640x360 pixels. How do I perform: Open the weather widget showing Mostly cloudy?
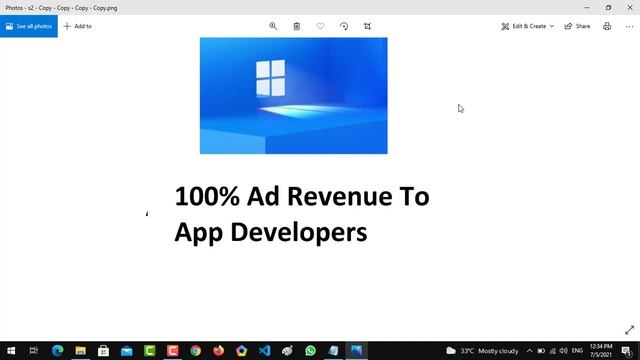tap(482, 351)
